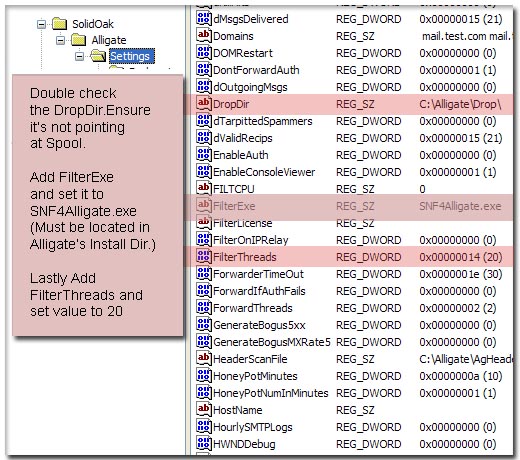520x460 pixels.
Task: Select the Settings tree label
Action: click(132, 56)
